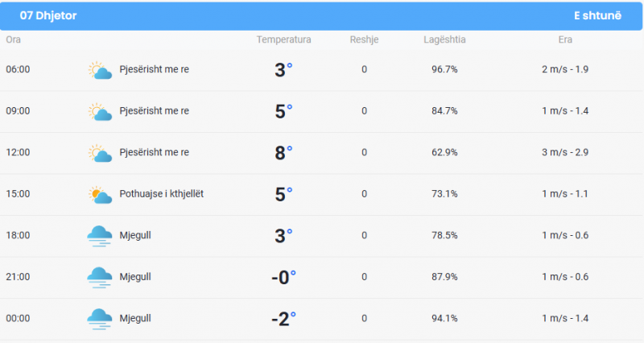Click the 06:00 partly cloudy weather icon

click(x=100, y=70)
